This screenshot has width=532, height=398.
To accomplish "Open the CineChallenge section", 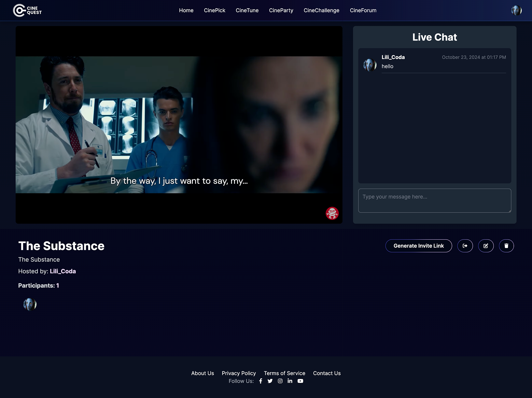I will (x=321, y=11).
